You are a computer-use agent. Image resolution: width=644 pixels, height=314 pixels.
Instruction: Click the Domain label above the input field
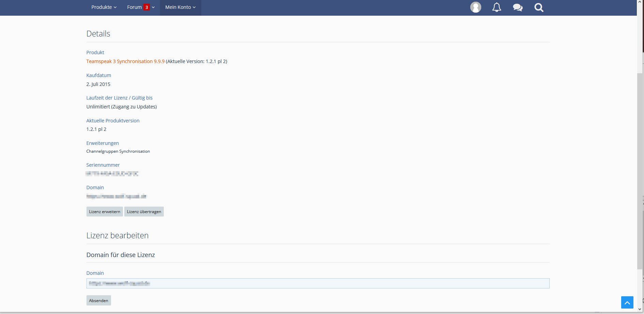[95, 273]
